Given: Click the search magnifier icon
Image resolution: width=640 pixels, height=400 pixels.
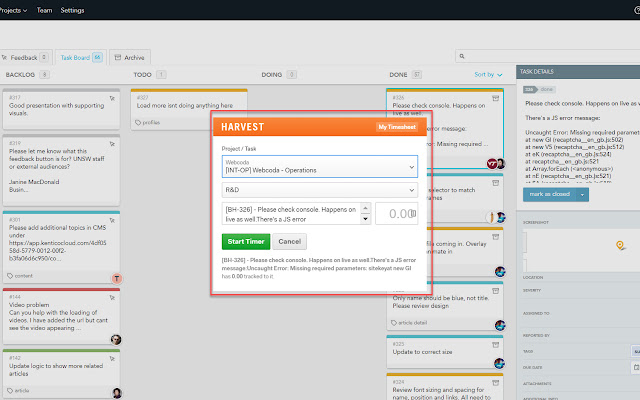Looking at the screenshot, I should coord(462,56).
